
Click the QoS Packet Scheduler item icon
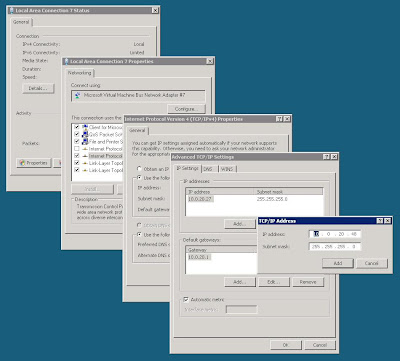[85, 135]
